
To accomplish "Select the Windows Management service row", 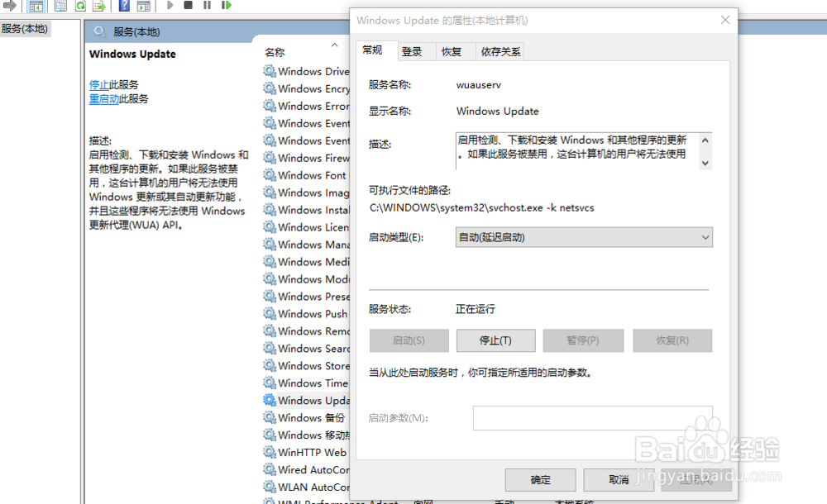I will [307, 245].
